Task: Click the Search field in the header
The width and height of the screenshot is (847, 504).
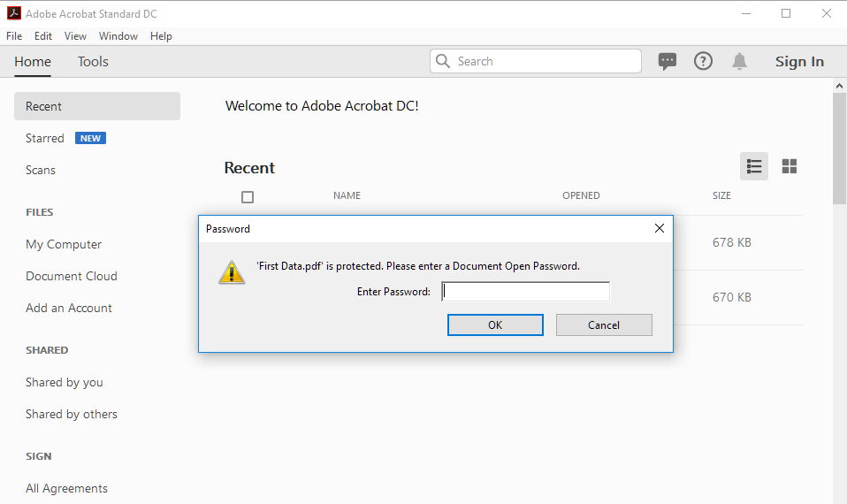Action: pyautogui.click(x=546, y=61)
